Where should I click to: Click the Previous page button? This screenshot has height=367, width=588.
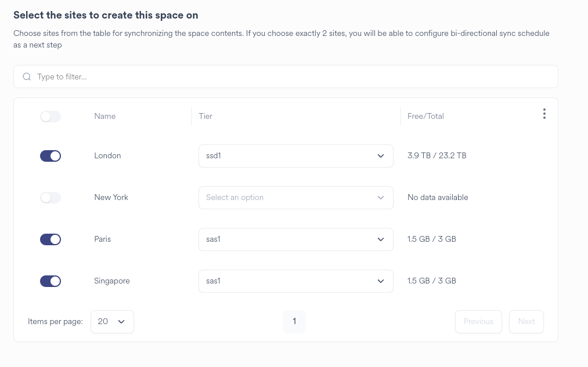point(478,322)
